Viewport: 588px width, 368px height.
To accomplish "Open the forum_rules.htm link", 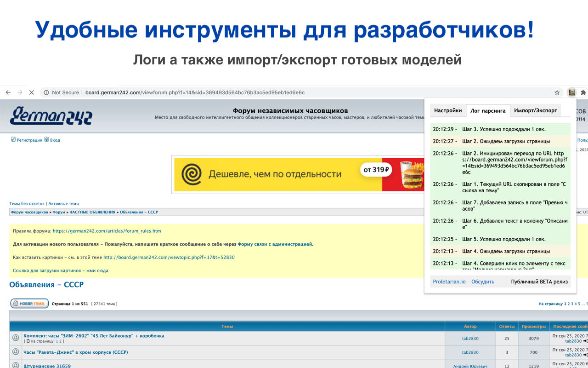I will click(x=107, y=231).
